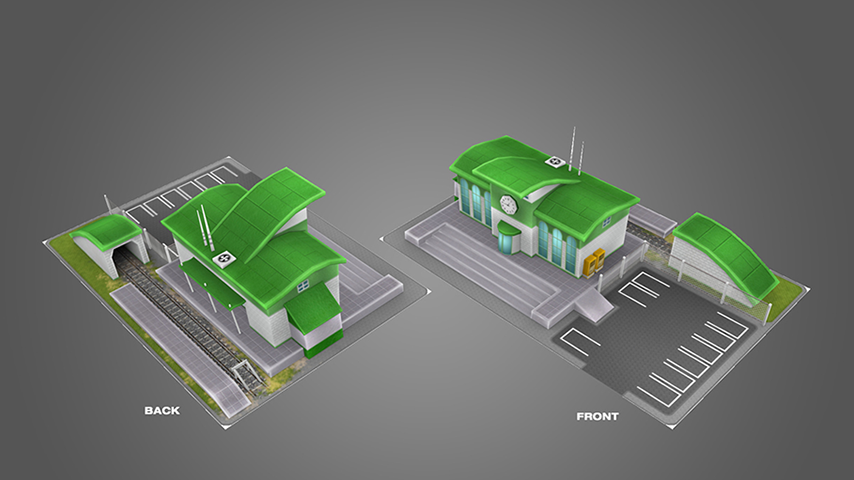Image resolution: width=854 pixels, height=480 pixels.
Task: Click the BACK view label text
Action: [162, 410]
